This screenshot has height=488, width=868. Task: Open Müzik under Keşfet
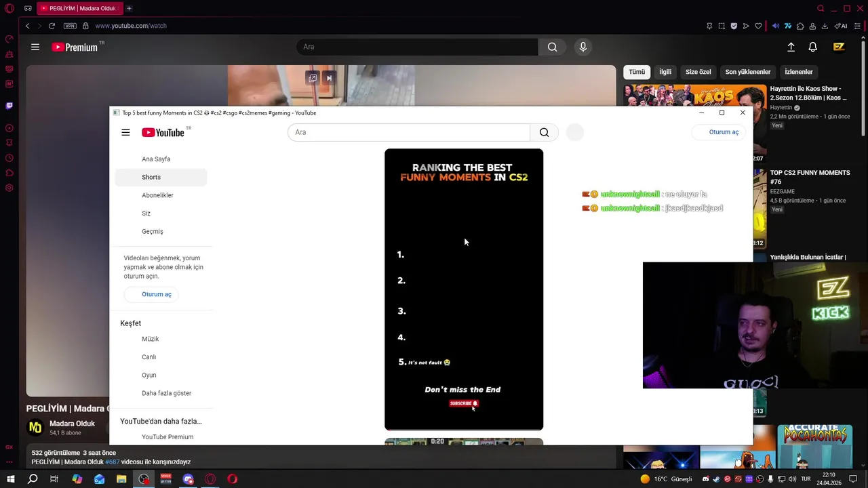(x=161, y=339)
